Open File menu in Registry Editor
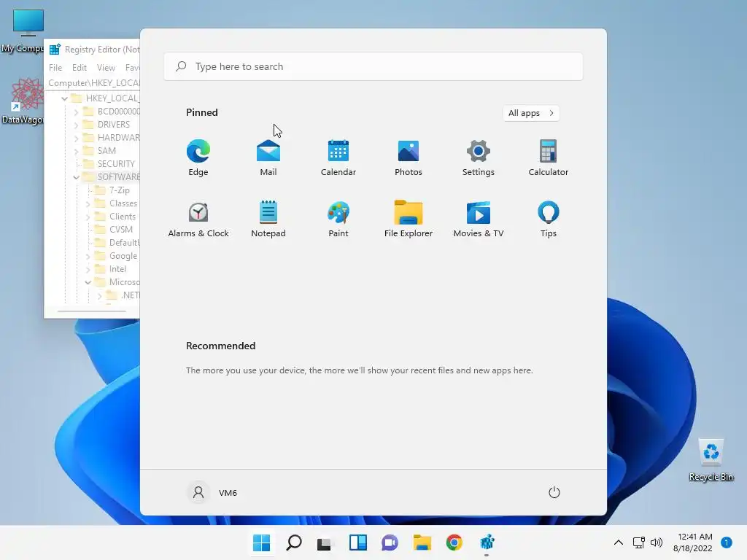 pos(55,68)
